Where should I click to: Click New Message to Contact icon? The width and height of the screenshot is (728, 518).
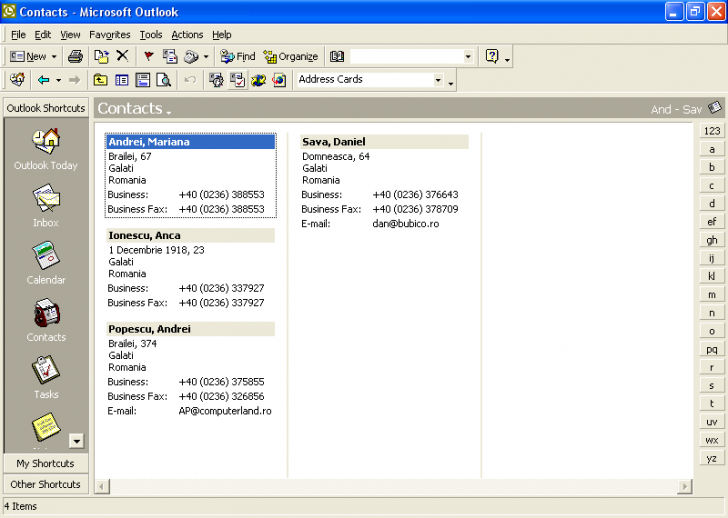coord(170,57)
